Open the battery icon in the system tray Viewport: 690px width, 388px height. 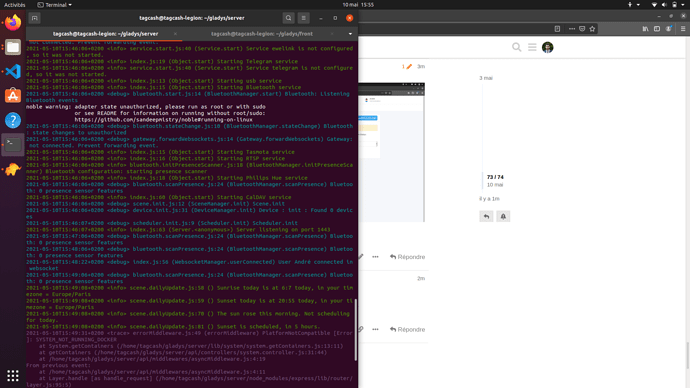coord(674,5)
